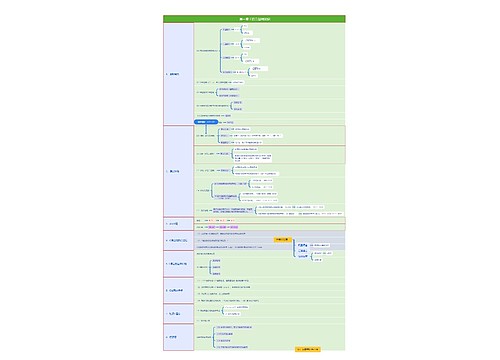
Task: Click the green title bar of the mind map
Action: pyautogui.click(x=254, y=19)
